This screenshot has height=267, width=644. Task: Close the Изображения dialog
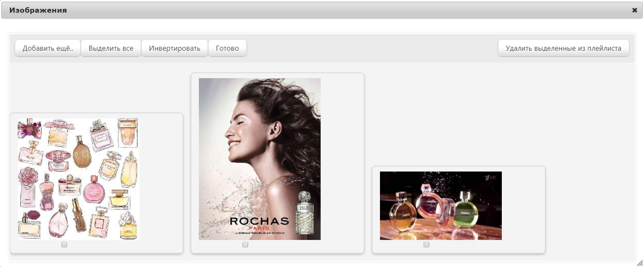click(x=634, y=10)
